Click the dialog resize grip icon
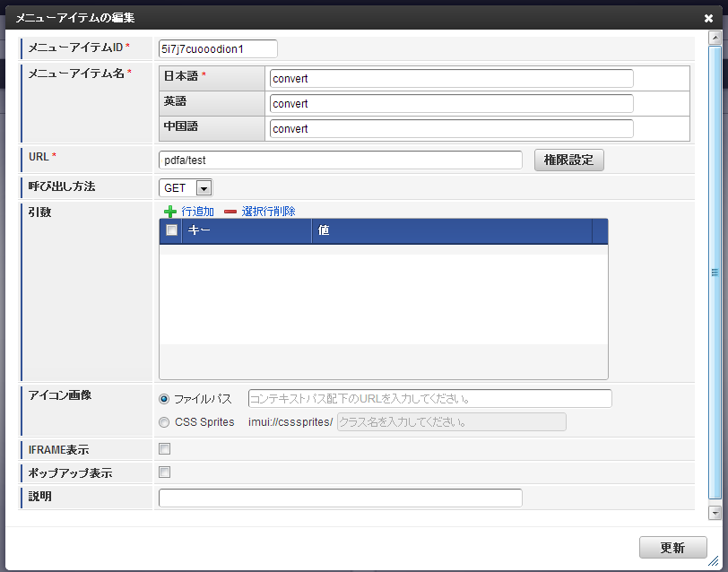Viewport: 728px width, 572px height. tap(714, 561)
